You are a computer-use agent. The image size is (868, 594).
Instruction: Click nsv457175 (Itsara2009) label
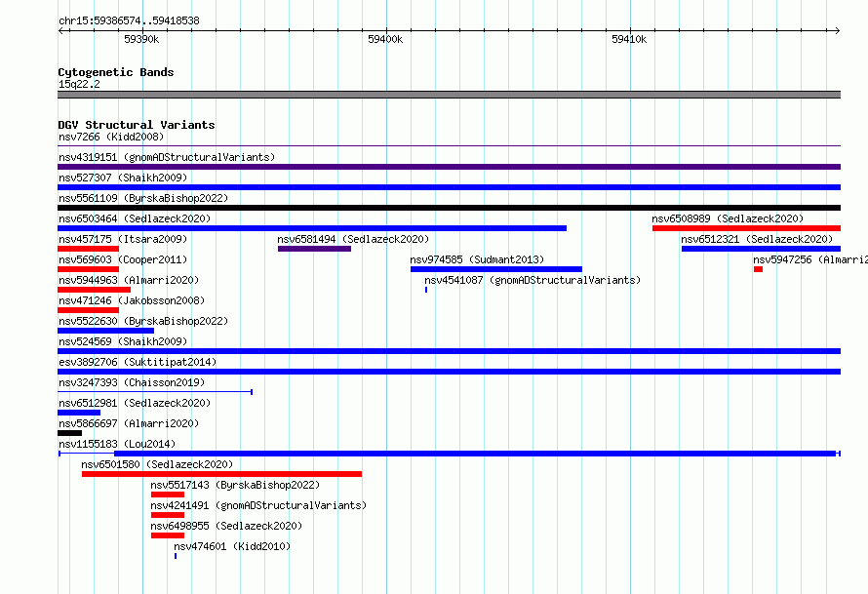pyautogui.click(x=123, y=239)
